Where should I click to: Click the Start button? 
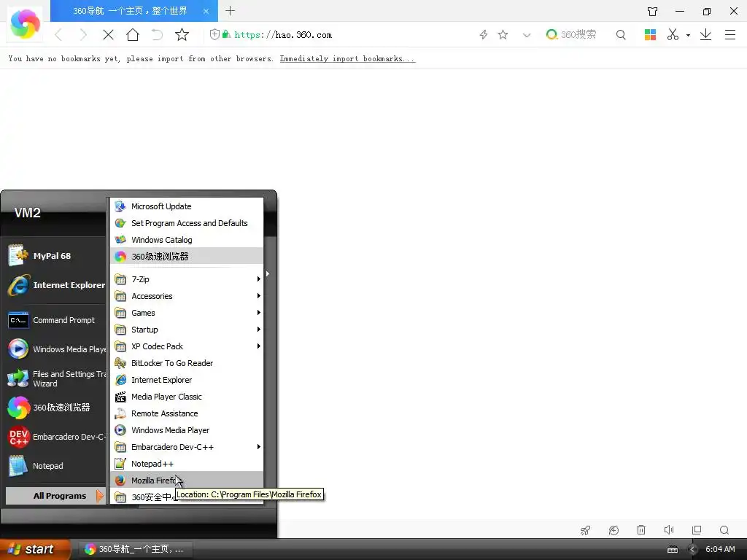[35, 549]
